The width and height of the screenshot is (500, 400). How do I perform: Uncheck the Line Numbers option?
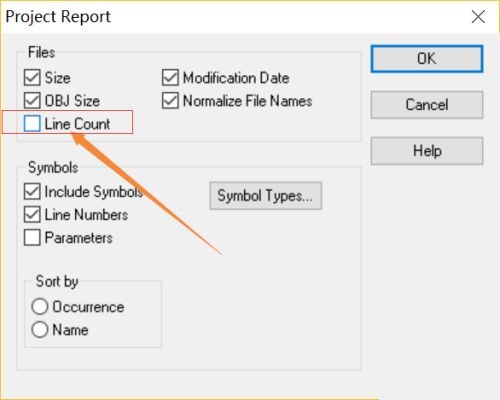(x=32, y=215)
